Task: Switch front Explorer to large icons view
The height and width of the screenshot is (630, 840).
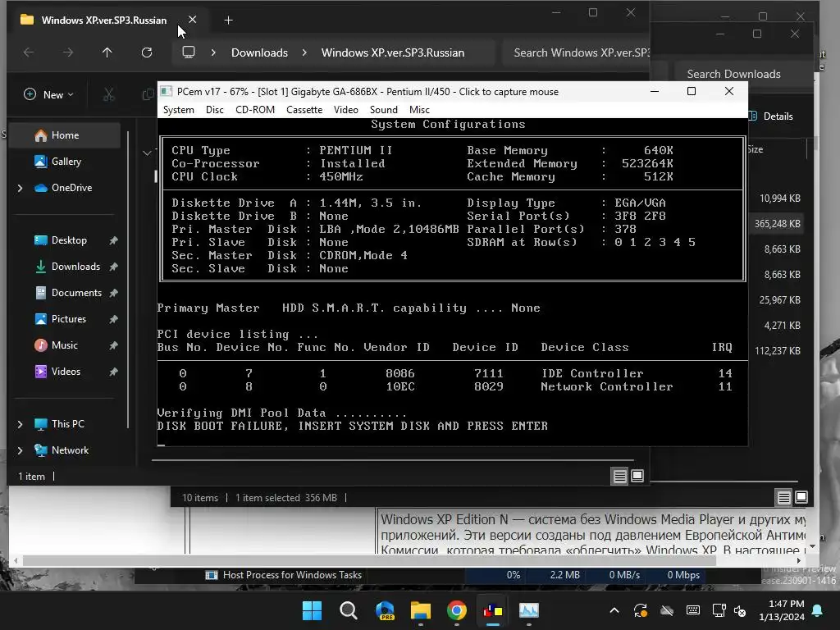Action: tap(637, 476)
